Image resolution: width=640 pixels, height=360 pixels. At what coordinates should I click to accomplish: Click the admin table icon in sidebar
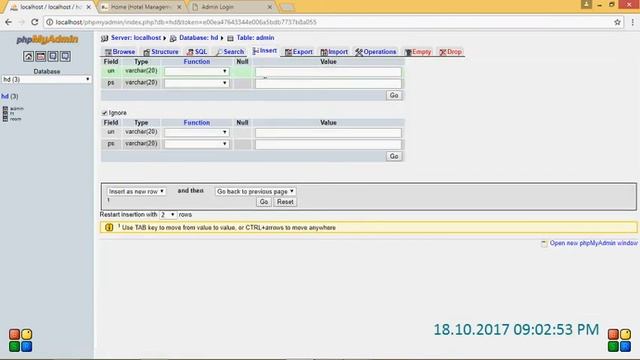click(5, 109)
